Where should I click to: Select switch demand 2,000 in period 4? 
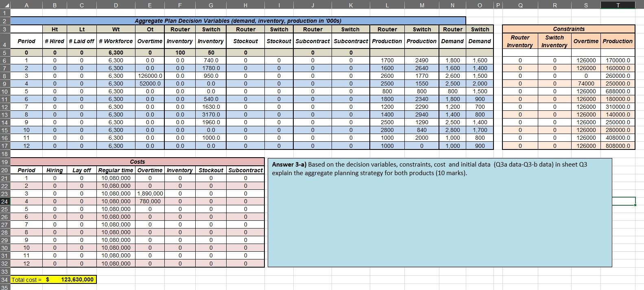click(480, 83)
